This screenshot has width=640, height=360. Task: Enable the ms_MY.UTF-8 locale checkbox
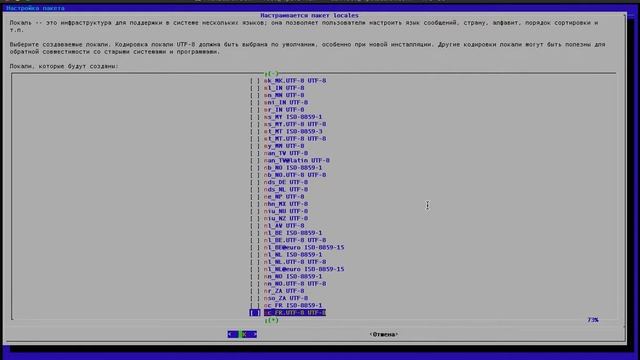click(255, 124)
